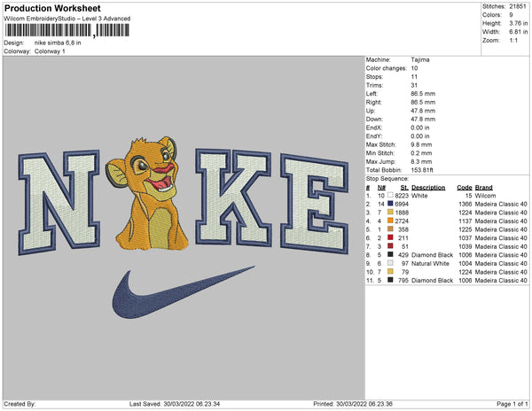Click the 'Brand' column header
Viewport: 532px width, 411px height.
click(484, 188)
